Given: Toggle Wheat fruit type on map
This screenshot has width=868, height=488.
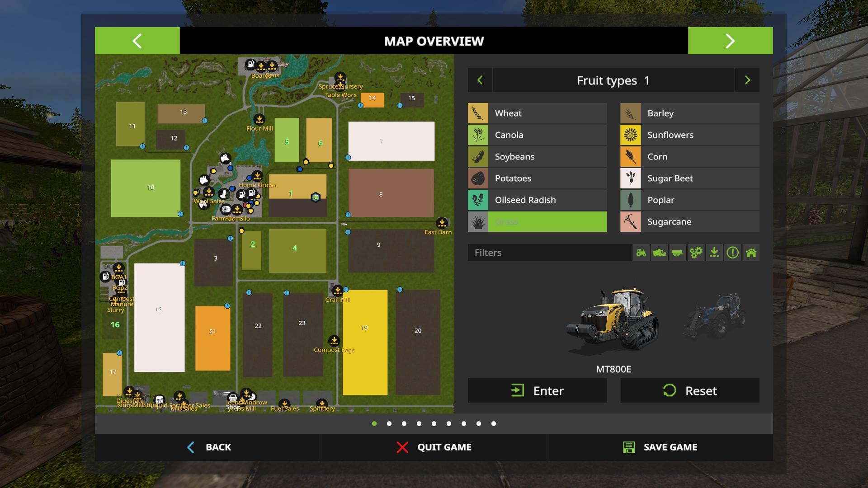Looking at the screenshot, I should pos(537,113).
